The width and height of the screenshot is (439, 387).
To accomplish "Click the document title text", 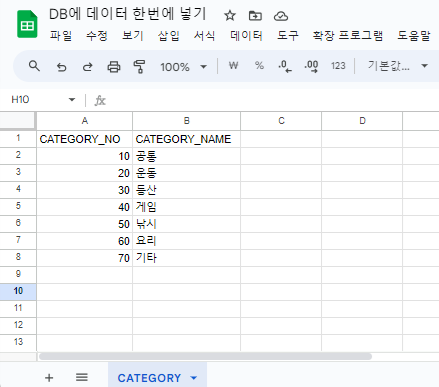I will pos(128,14).
